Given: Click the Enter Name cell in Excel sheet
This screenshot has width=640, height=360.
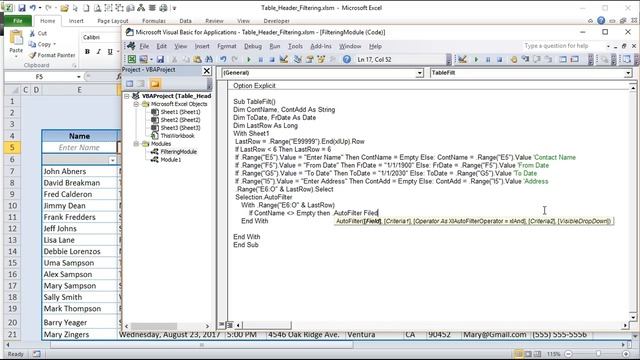Looking at the screenshot, I should [x=79, y=147].
